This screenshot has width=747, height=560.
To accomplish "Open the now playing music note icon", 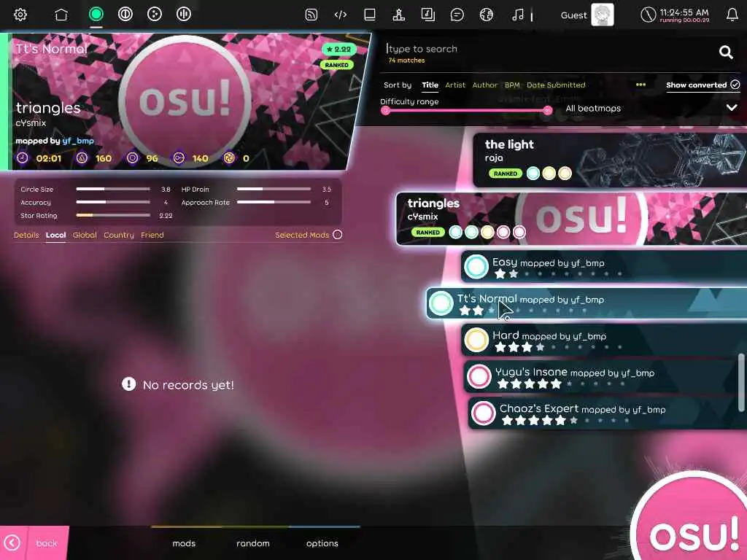I will coord(518,15).
